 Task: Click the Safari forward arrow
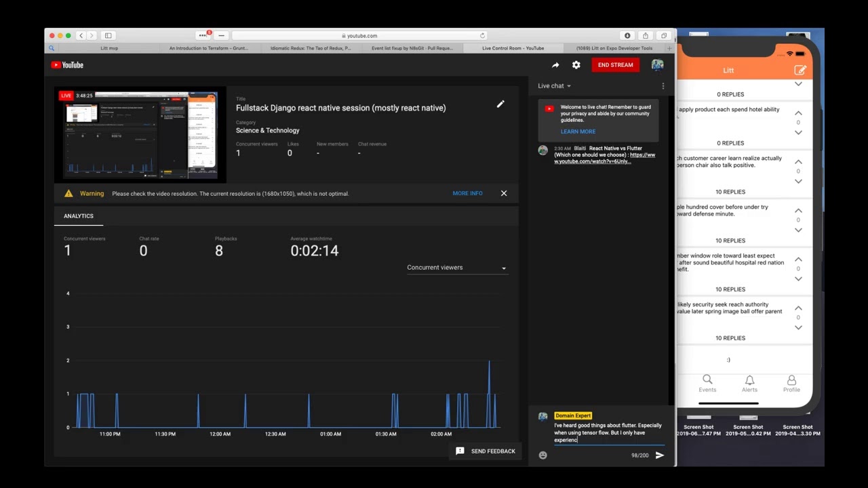tap(92, 36)
